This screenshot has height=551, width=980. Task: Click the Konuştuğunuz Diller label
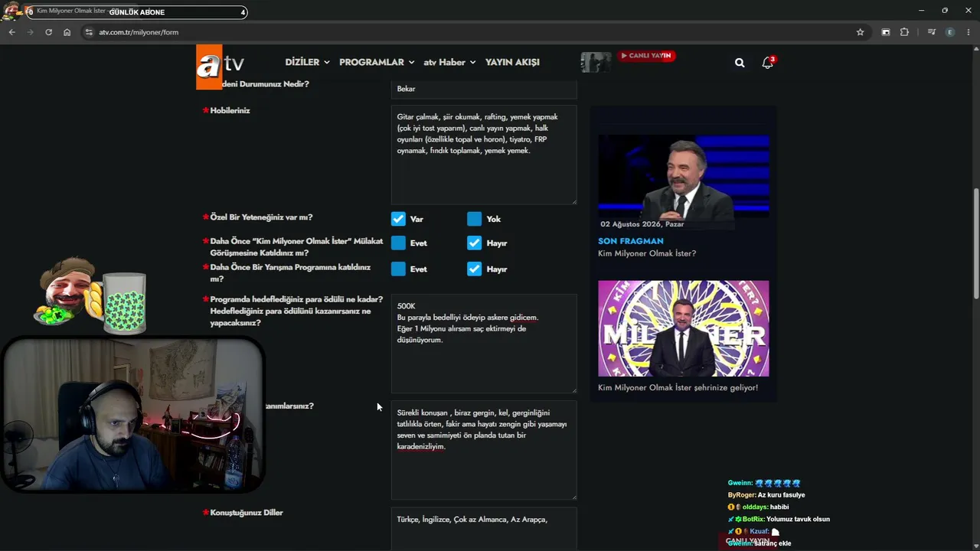pyautogui.click(x=247, y=513)
